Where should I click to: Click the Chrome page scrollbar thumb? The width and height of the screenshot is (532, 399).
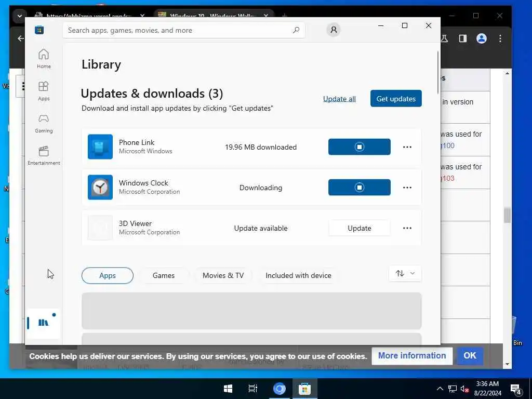click(507, 215)
